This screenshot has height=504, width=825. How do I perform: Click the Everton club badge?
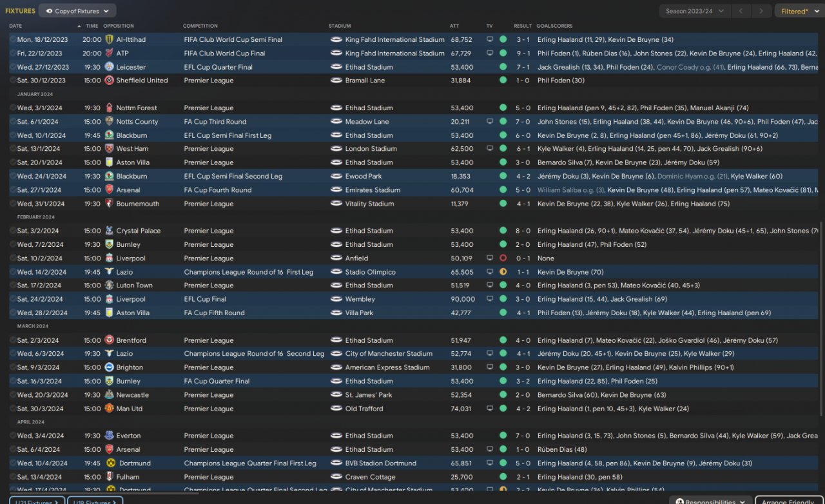pyautogui.click(x=109, y=436)
